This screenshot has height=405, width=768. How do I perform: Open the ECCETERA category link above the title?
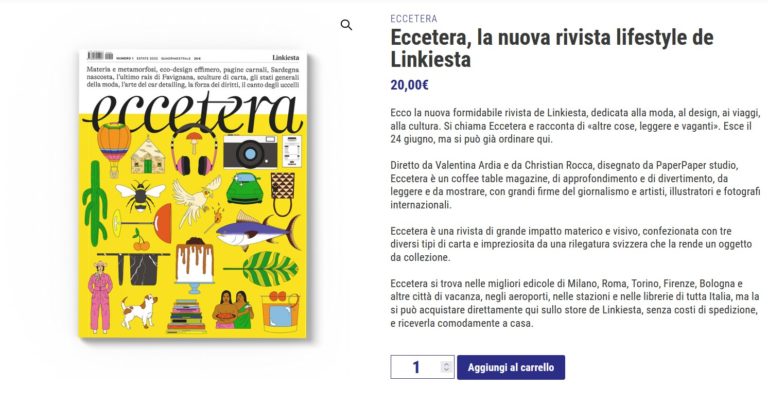(414, 19)
